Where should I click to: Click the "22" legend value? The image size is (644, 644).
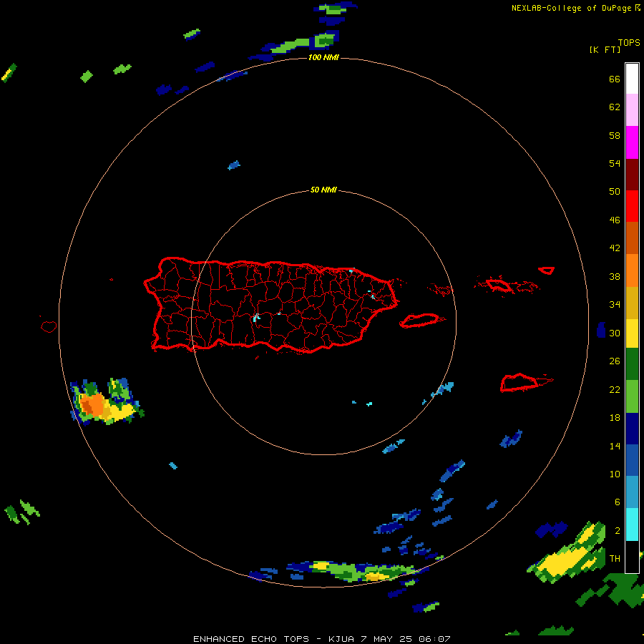coord(615,390)
